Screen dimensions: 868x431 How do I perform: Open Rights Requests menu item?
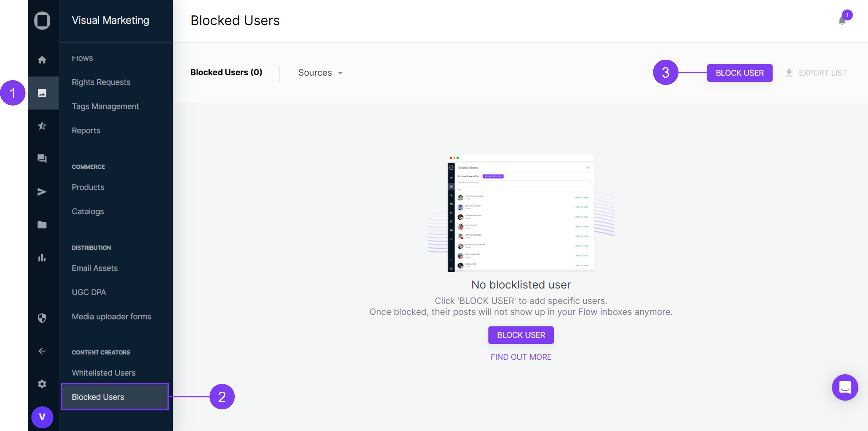tap(101, 82)
